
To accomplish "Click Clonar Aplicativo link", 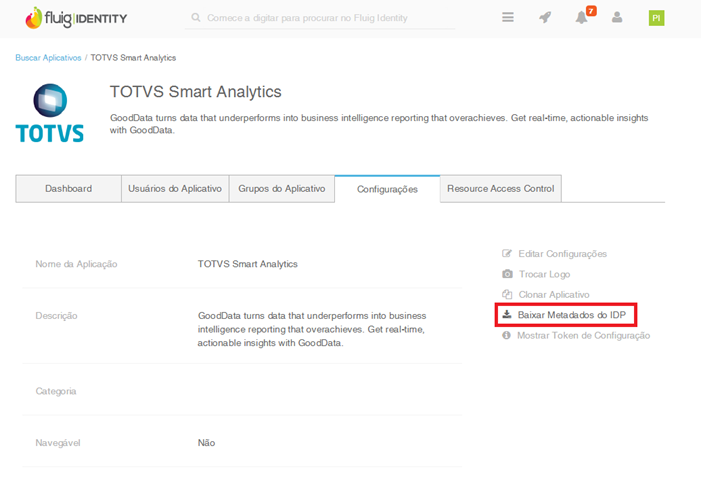I will tap(554, 295).
